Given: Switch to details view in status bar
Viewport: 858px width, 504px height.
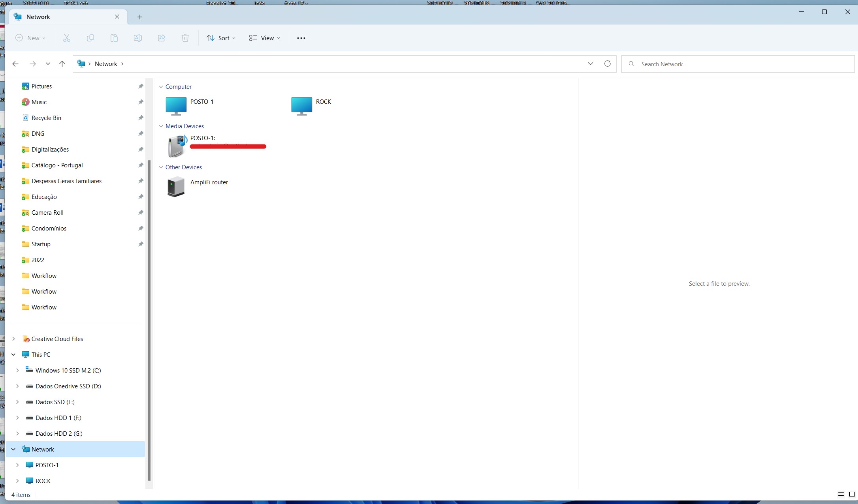Looking at the screenshot, I should (841, 495).
